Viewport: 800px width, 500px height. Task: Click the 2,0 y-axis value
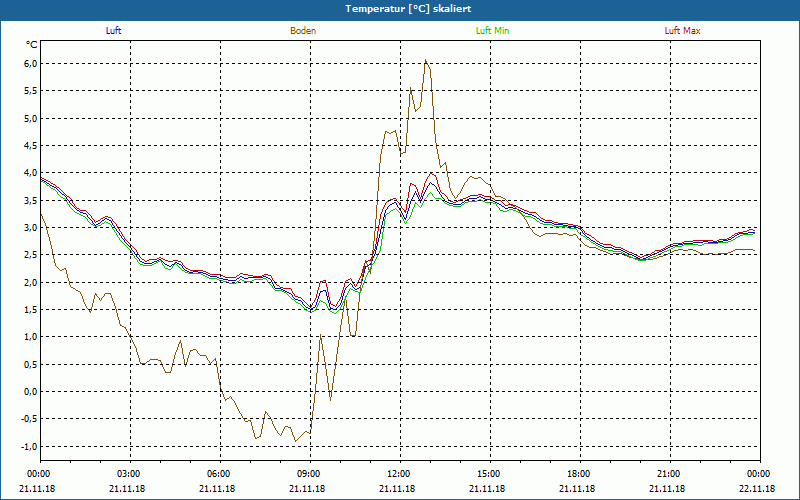(x=31, y=282)
